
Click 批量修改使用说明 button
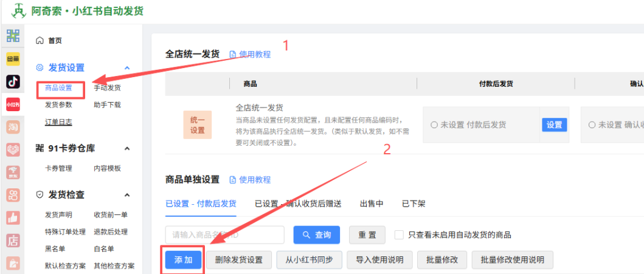(513, 259)
